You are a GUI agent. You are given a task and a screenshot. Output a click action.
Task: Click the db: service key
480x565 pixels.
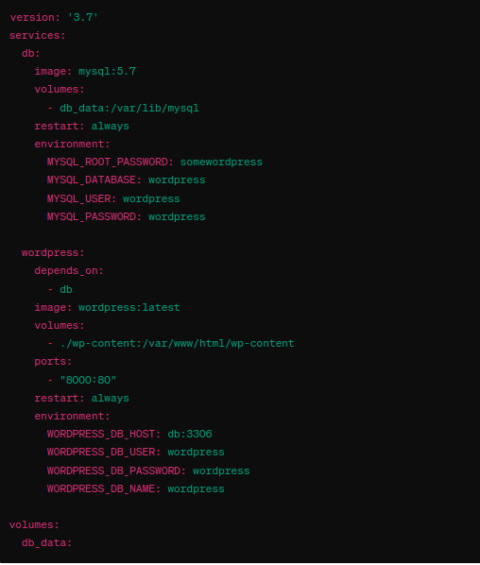click(31, 53)
